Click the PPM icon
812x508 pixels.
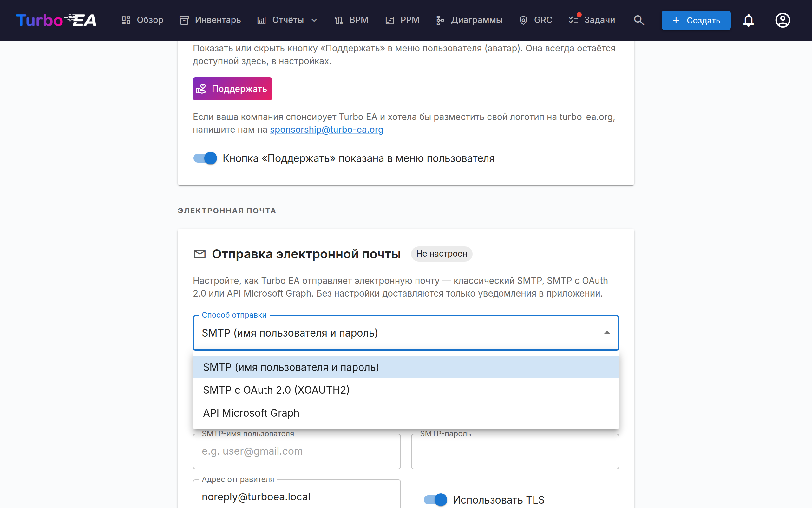pos(390,21)
